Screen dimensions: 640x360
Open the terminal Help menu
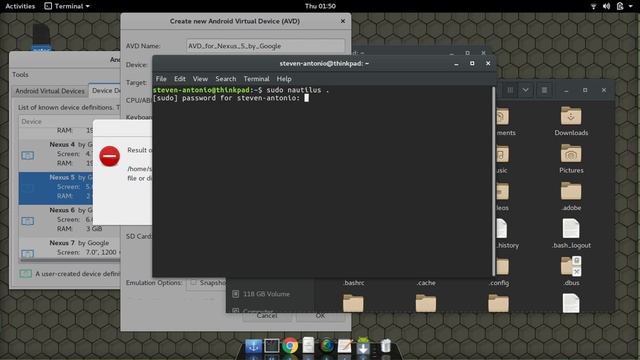pyautogui.click(x=284, y=79)
